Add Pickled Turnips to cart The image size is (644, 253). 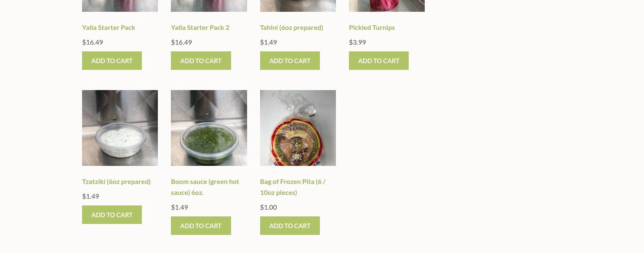[x=379, y=61]
